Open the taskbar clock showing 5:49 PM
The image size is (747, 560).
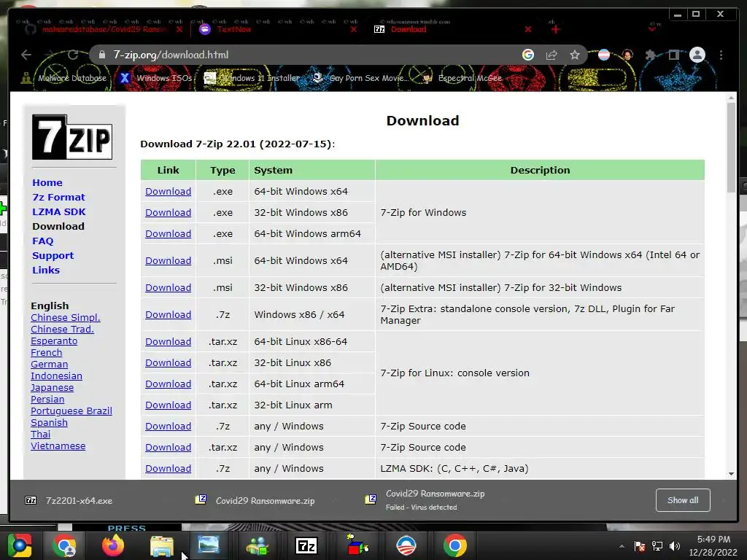coord(713,545)
